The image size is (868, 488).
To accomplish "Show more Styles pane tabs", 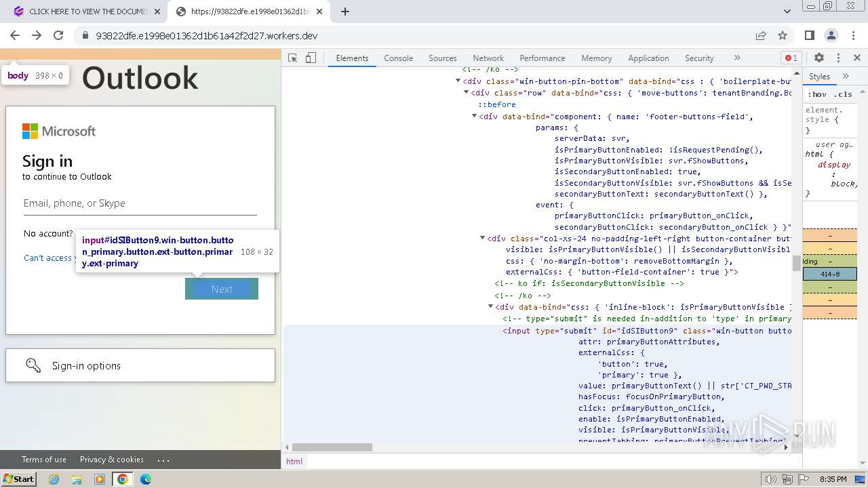I will (846, 77).
